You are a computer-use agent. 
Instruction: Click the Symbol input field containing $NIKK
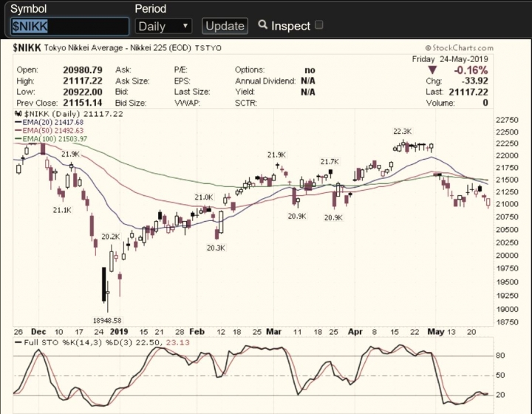point(70,26)
